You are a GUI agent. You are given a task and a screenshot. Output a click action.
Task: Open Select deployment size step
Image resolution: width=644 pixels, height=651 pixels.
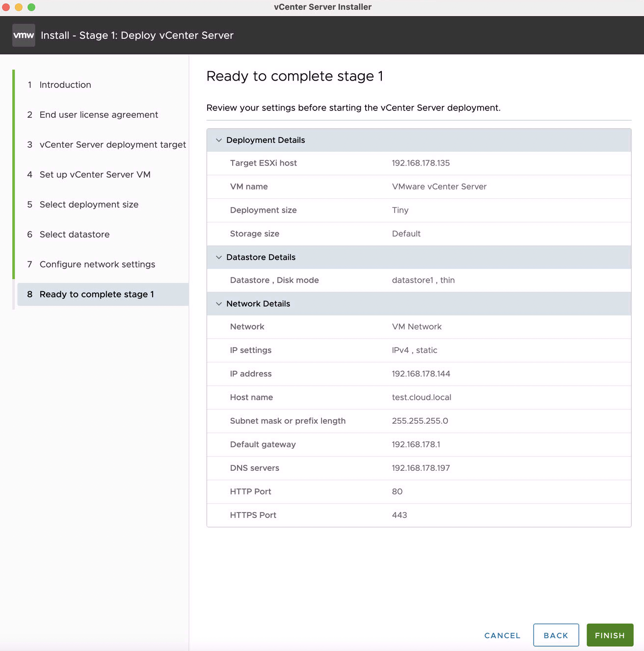pyautogui.click(x=89, y=205)
